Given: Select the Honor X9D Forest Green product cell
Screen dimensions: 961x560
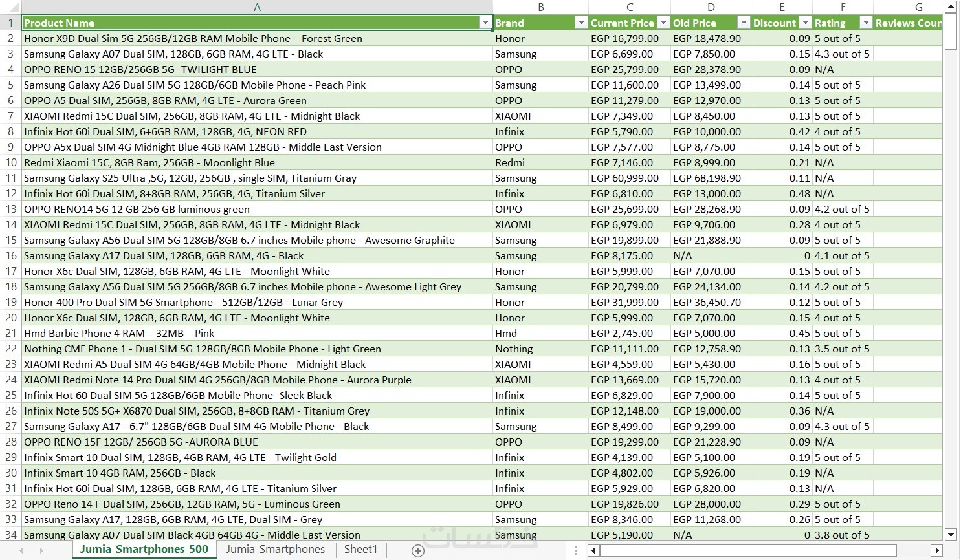Looking at the screenshot, I should coord(257,38).
